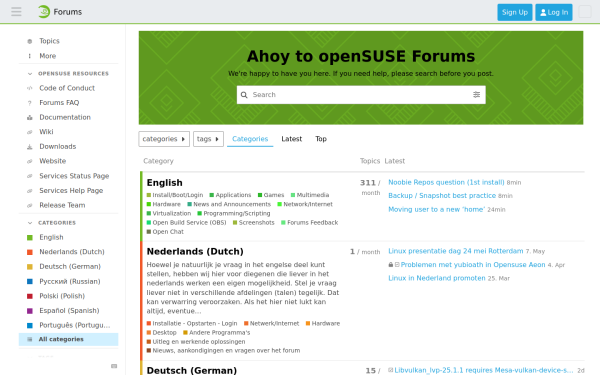
Task: Click the Log In button
Action: click(554, 12)
